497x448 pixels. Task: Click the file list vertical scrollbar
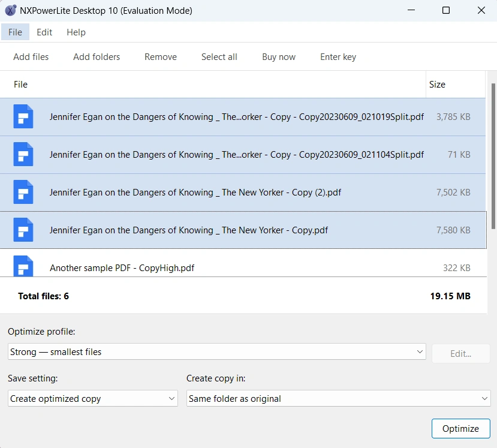[493, 156]
